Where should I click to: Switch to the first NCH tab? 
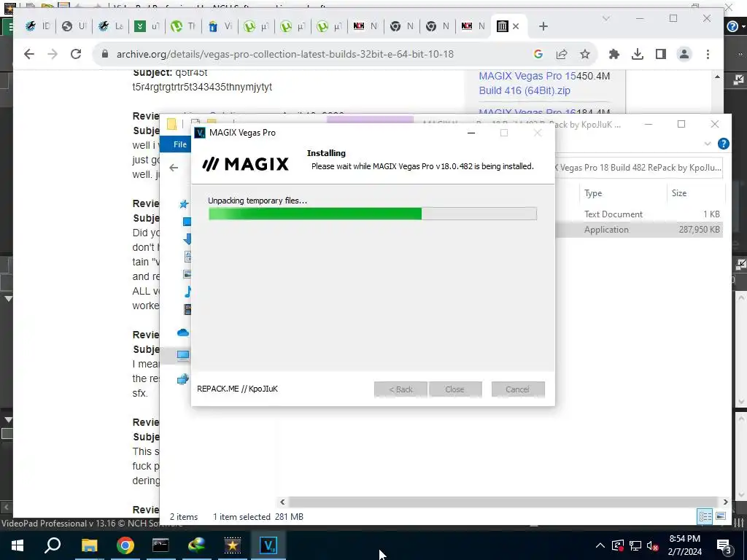coord(365,26)
